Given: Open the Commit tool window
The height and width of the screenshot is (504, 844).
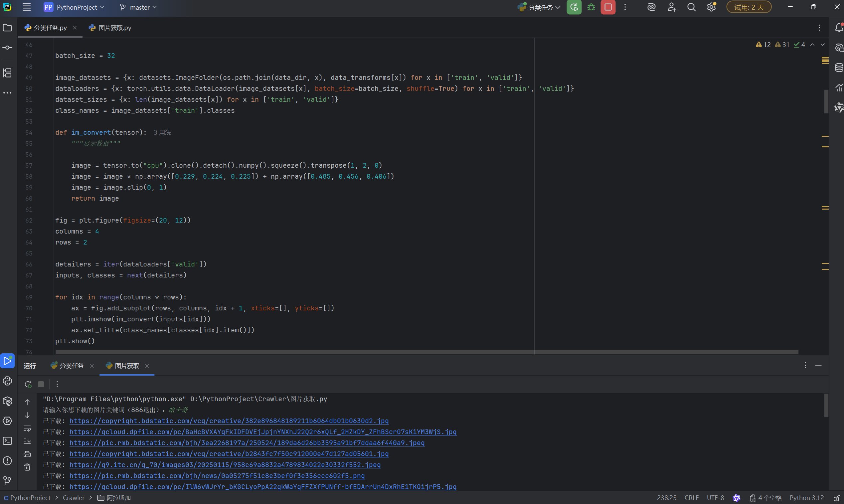Looking at the screenshot, I should click(x=7, y=48).
